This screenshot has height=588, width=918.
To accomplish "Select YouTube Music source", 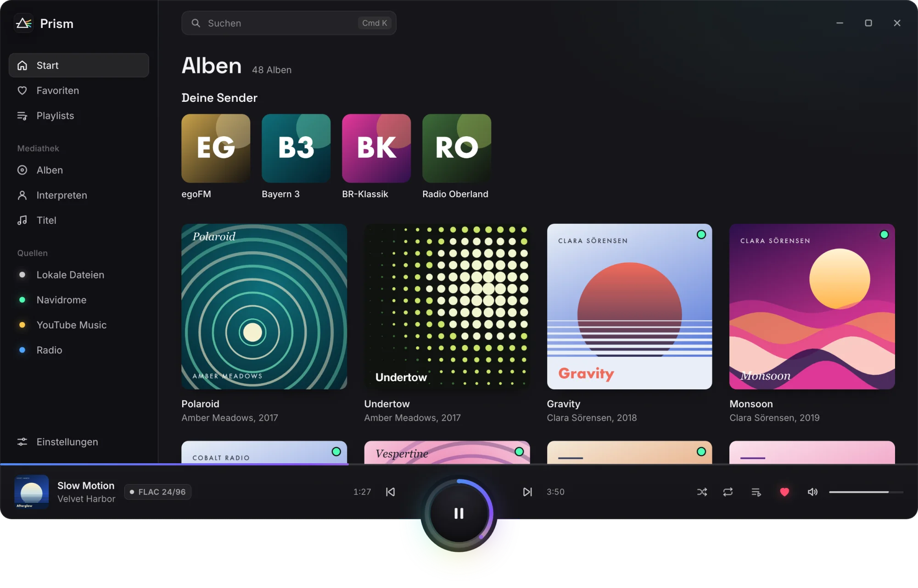I will point(78,325).
